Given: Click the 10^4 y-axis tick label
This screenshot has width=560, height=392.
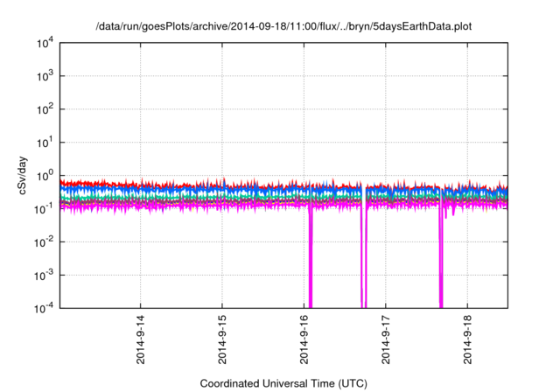Looking at the screenshot, I should (45, 43).
